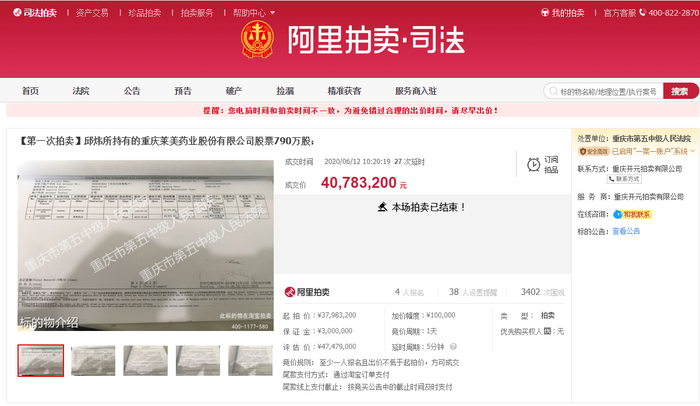
Task: Open 拍卖服务 in the top bar
Action: pyautogui.click(x=197, y=13)
